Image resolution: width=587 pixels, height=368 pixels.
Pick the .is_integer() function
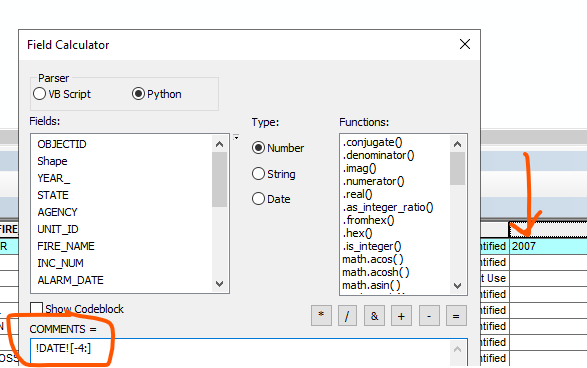(371, 246)
